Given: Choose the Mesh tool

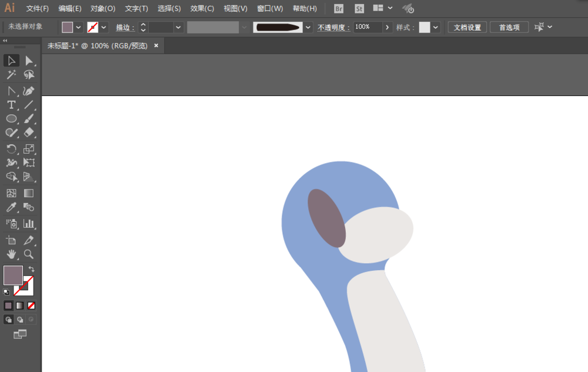Looking at the screenshot, I should click(x=11, y=193).
